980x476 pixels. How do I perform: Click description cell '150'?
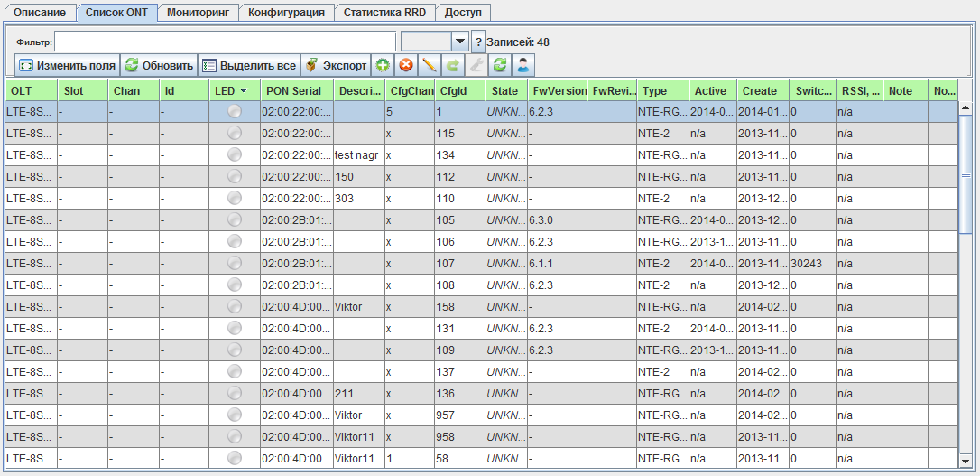pos(359,177)
